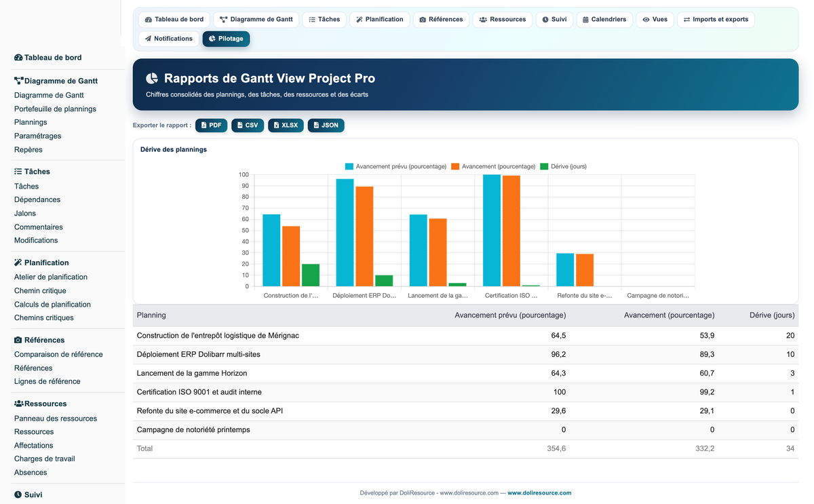Click the blue Déploiement ERP chart bar

[x=345, y=233]
